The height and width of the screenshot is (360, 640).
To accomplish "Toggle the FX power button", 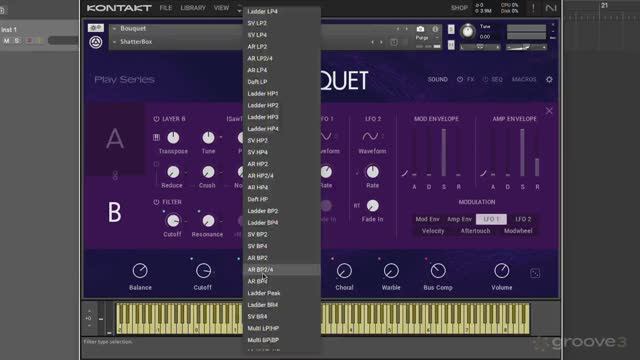I will coord(460,79).
